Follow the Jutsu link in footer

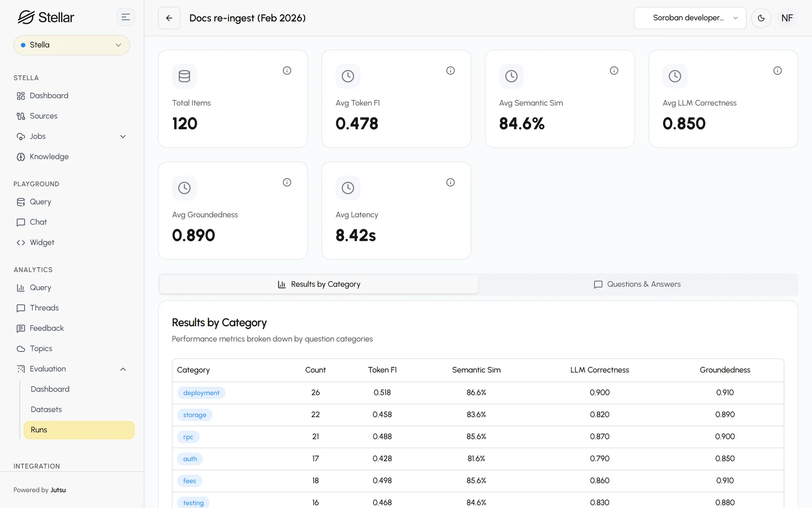(x=58, y=490)
